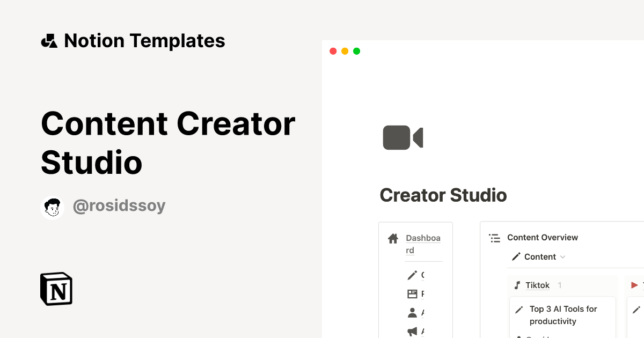Visit the @rosidssoy profile
Screen dimensions: 644x338
(119, 206)
